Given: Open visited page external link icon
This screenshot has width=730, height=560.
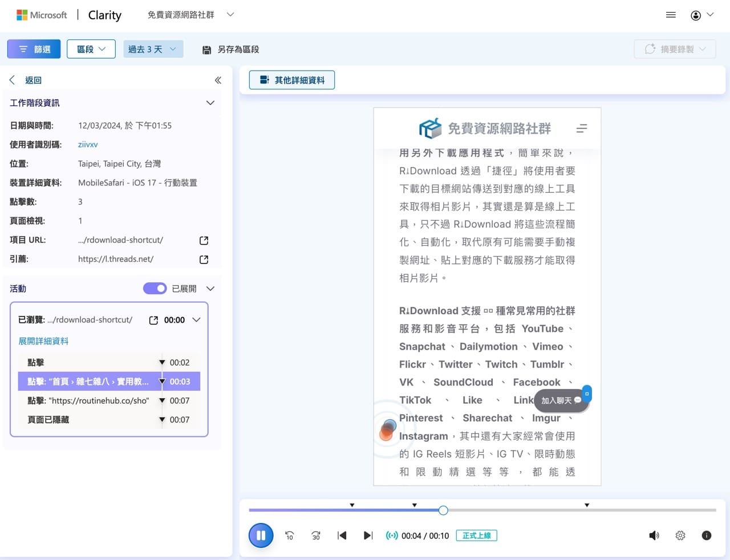Looking at the screenshot, I should (x=153, y=320).
